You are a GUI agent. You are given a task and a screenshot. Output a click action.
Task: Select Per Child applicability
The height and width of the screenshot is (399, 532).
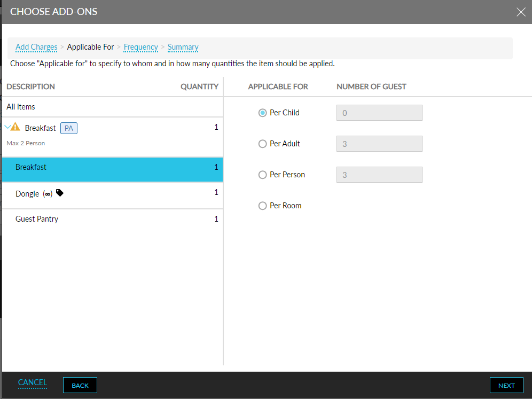262,113
